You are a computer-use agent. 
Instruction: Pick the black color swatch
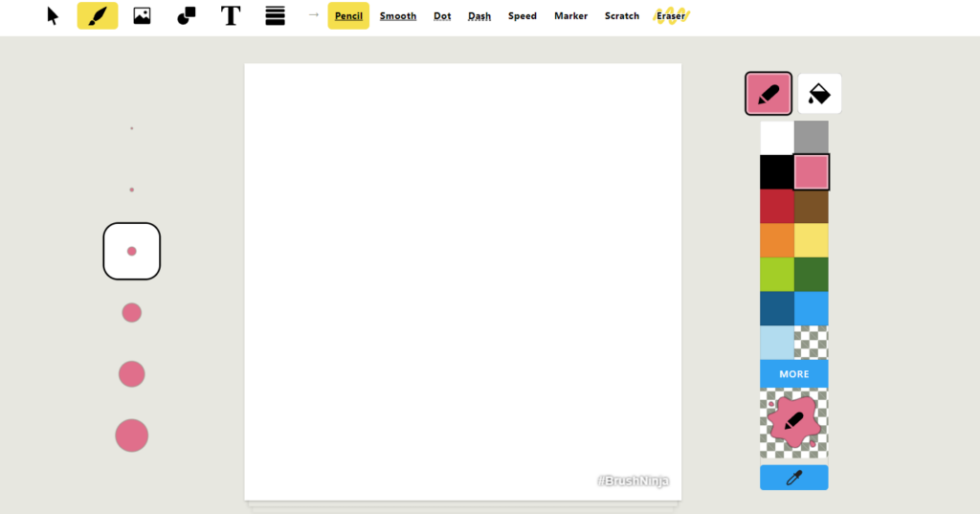click(x=777, y=172)
